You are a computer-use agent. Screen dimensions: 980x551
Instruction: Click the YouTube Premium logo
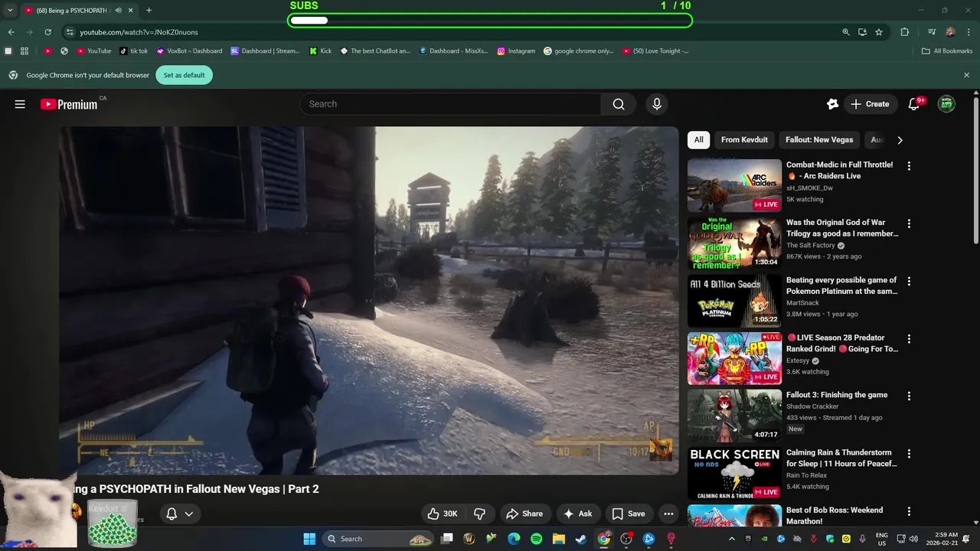[69, 104]
